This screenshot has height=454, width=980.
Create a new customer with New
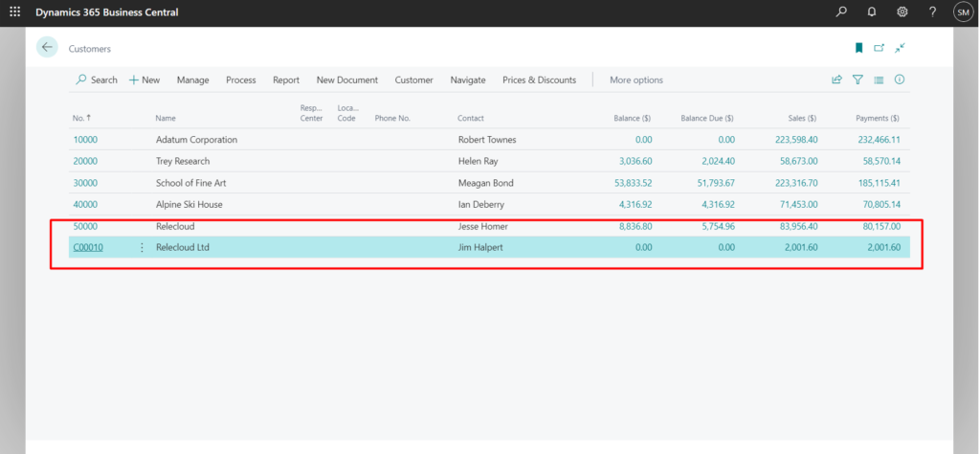click(x=145, y=80)
